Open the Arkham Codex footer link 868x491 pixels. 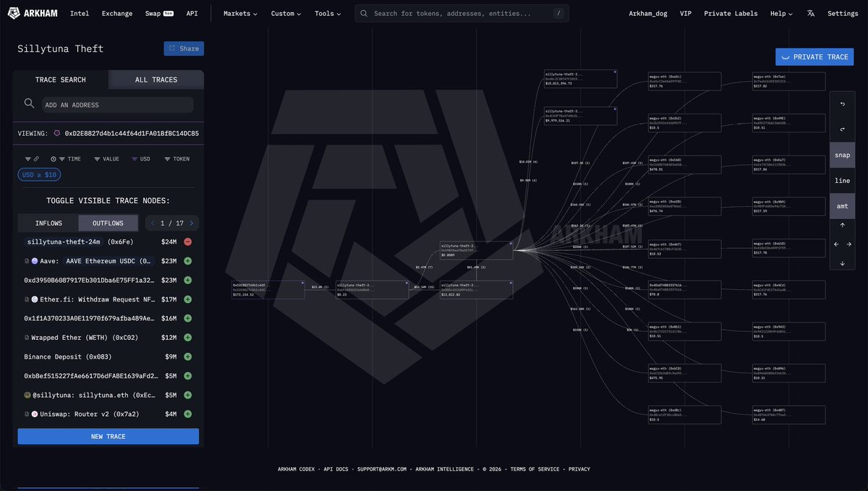296,469
